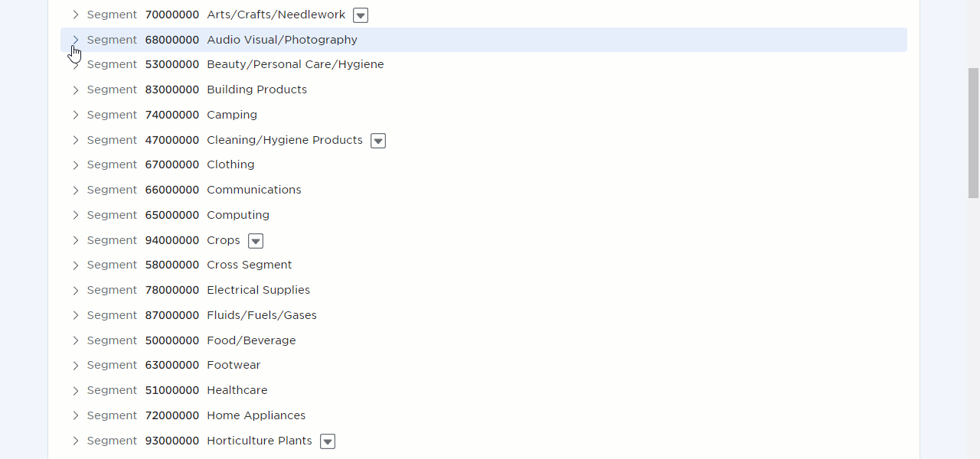This screenshot has width=980, height=459.
Task: Expand the Arts/Crafts/Needlework segment chevron
Action: click(75, 15)
